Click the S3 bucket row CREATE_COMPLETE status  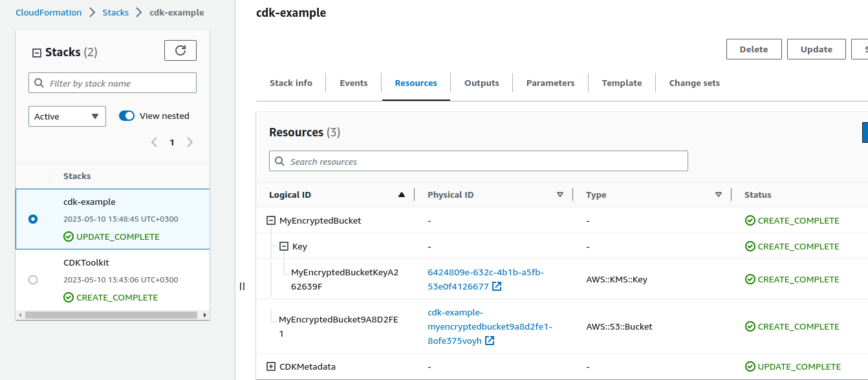point(792,326)
